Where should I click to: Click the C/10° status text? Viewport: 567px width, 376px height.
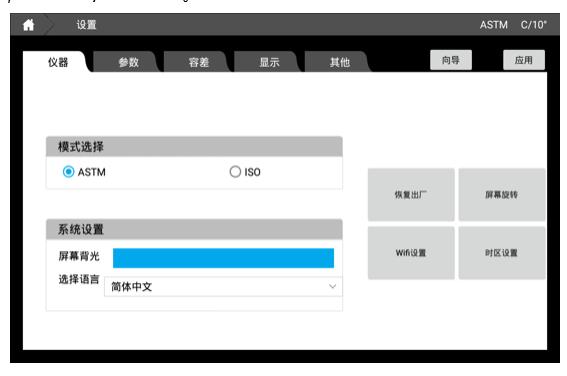point(534,25)
